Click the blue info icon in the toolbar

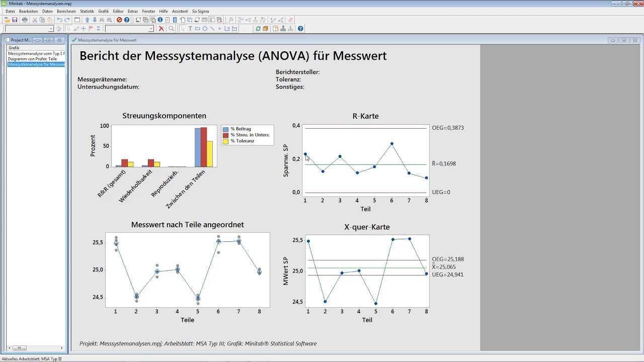coord(160,20)
